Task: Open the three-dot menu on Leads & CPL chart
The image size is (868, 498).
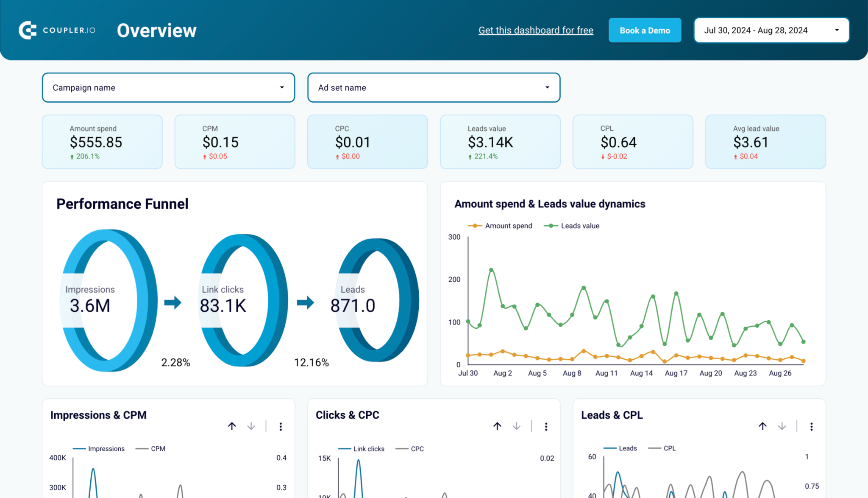Action: (812, 426)
